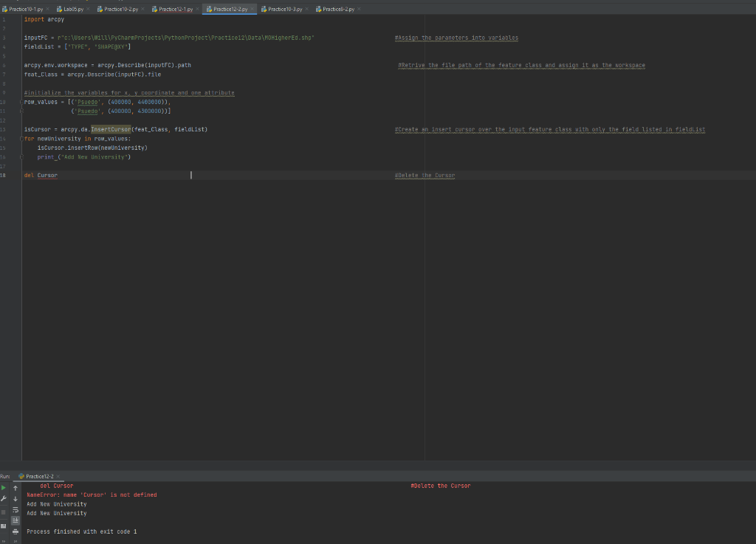The image size is (756, 544).
Task: Click the '#Retrive the file path' comment
Action: click(522, 65)
